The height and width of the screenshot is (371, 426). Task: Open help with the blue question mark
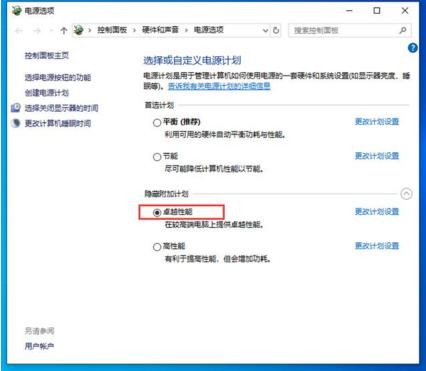(413, 48)
